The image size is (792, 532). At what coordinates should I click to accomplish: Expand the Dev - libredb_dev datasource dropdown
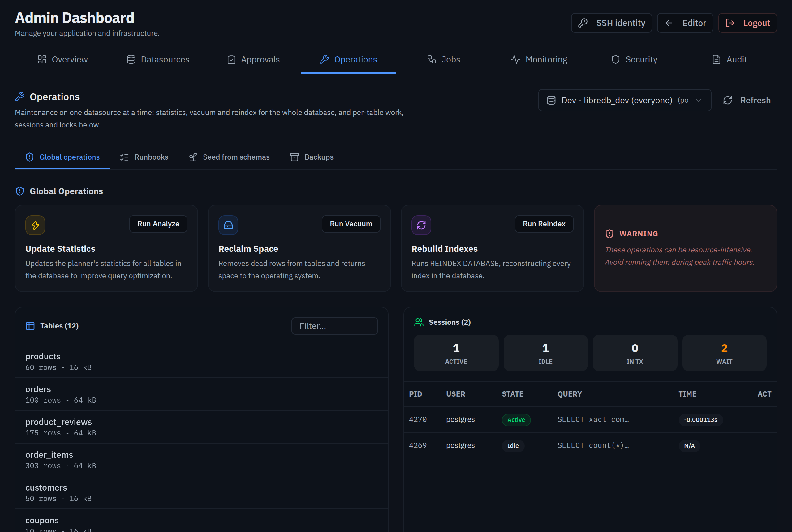coord(624,100)
